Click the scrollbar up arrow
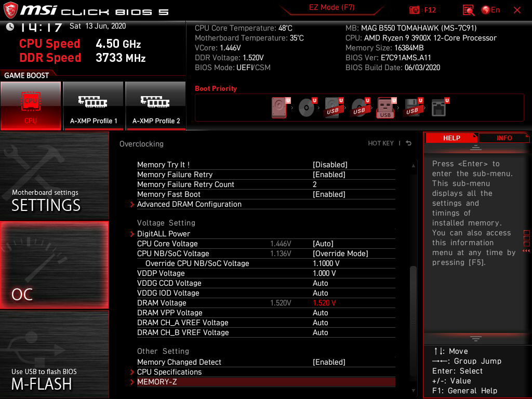 413,166
